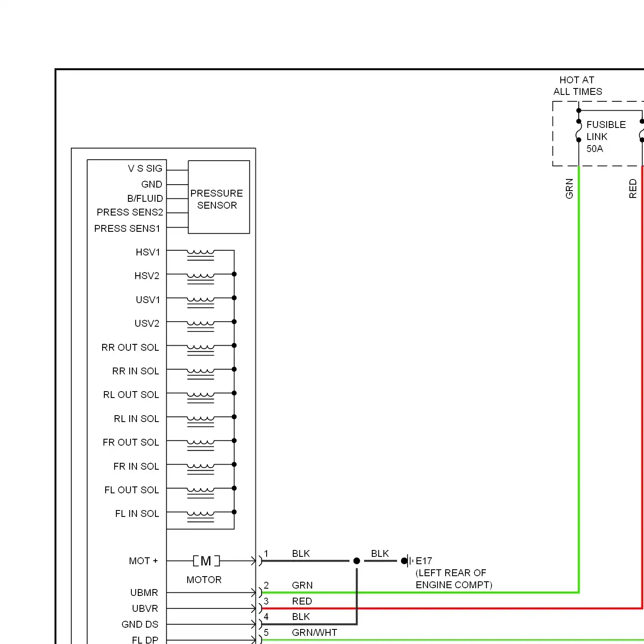The height and width of the screenshot is (644, 644).
Task: Click the fusible link fuse symbol
Action: (x=579, y=131)
